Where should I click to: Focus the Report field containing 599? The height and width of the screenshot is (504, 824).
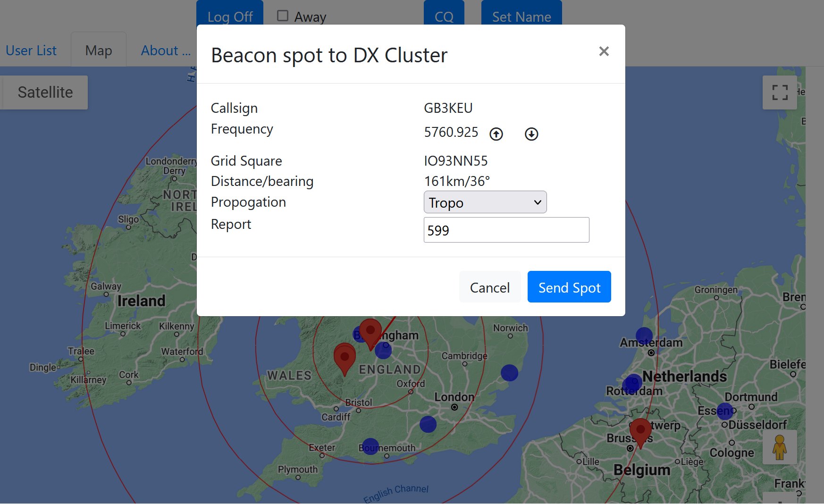pos(506,230)
